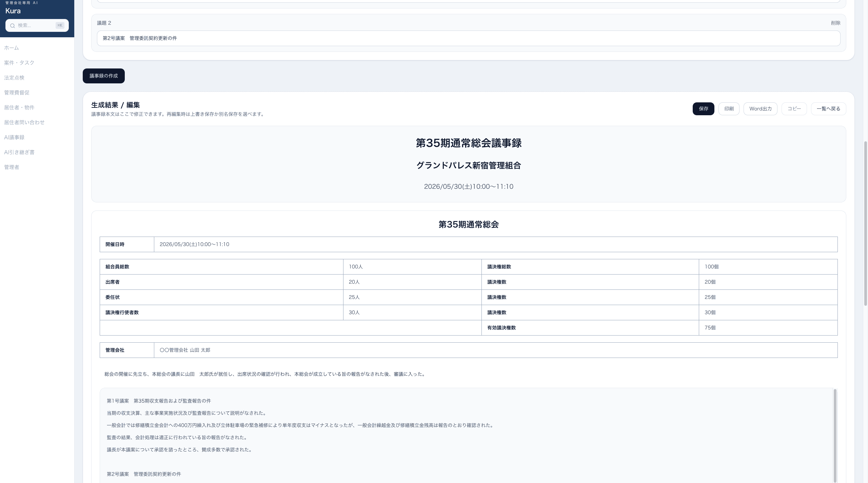Click the 議決権総数 value 100個
The width and height of the screenshot is (868, 483).
click(711, 267)
